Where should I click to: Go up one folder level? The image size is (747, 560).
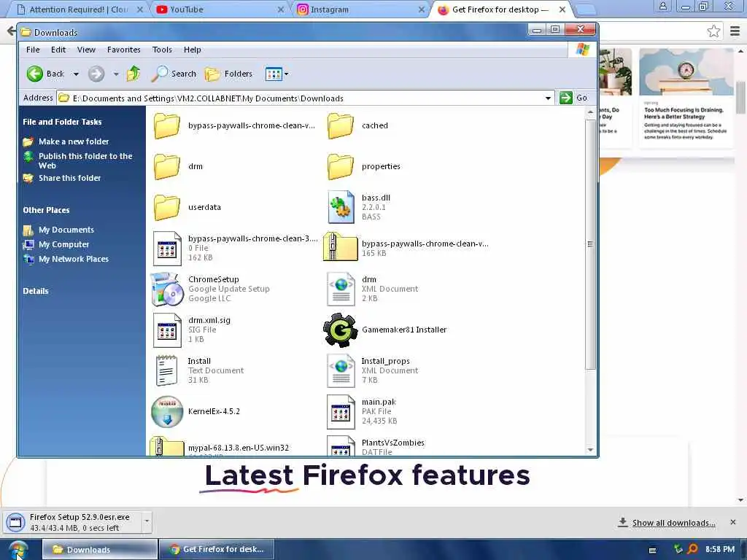coord(133,74)
